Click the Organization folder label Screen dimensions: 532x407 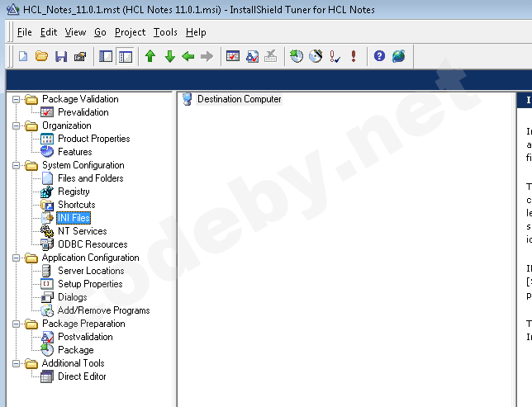pos(66,125)
